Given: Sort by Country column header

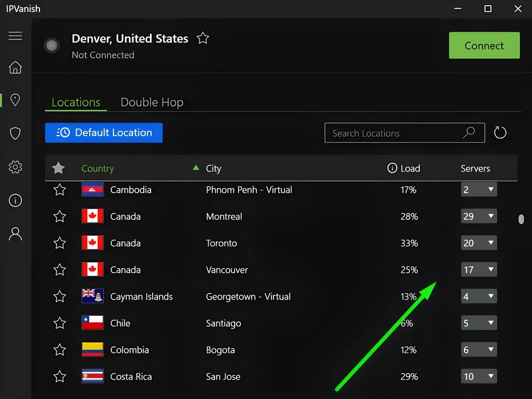Looking at the screenshot, I should click(x=98, y=168).
